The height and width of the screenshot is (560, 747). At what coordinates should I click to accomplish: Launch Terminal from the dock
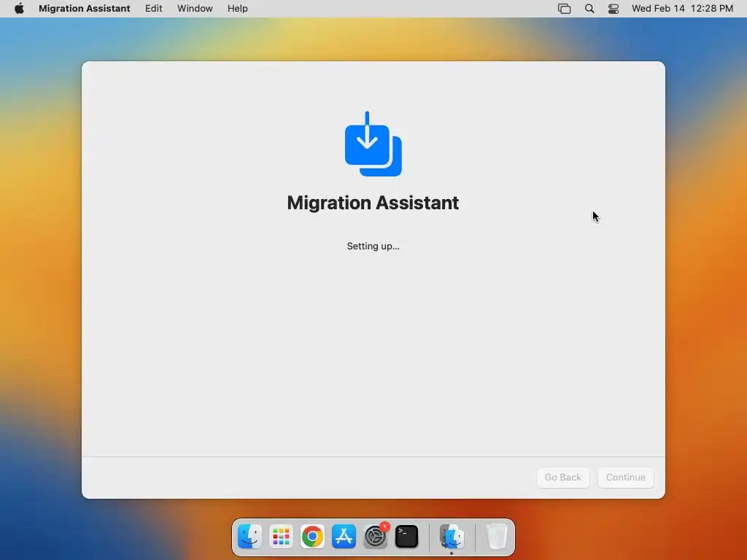pyautogui.click(x=406, y=537)
